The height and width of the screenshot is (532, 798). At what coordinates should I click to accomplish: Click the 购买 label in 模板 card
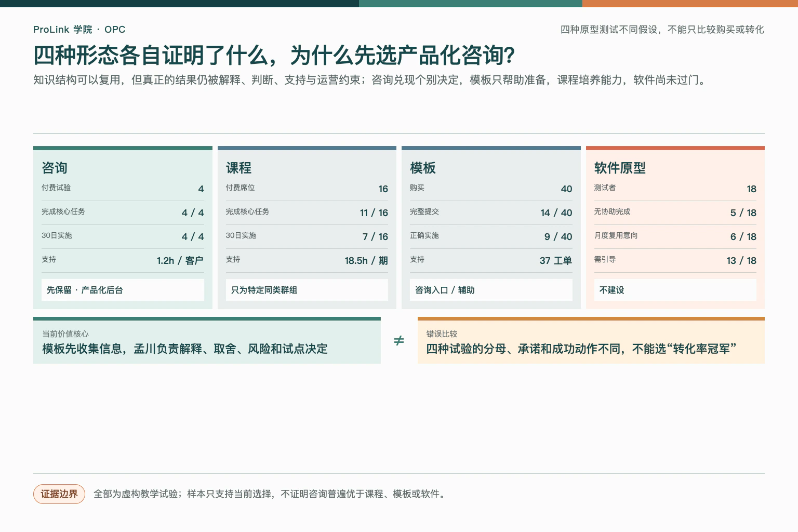point(417,188)
